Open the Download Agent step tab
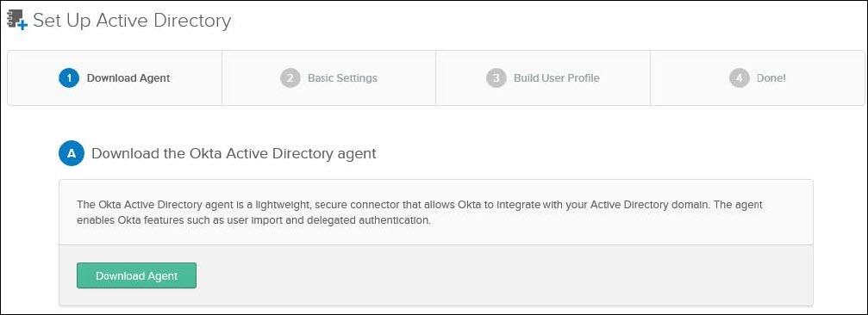The height and width of the screenshot is (315, 868). point(115,78)
